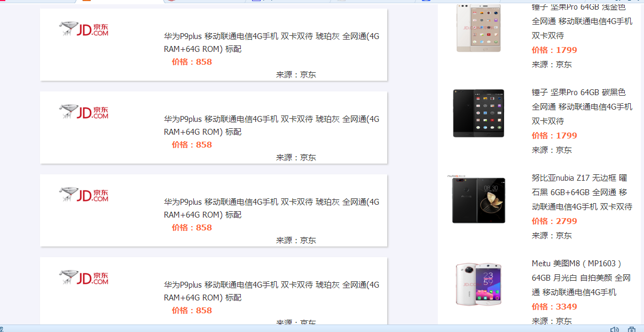Click the JD.com logo in the topmost P9plus card
The width and height of the screenshot is (644, 332).
[x=84, y=29]
